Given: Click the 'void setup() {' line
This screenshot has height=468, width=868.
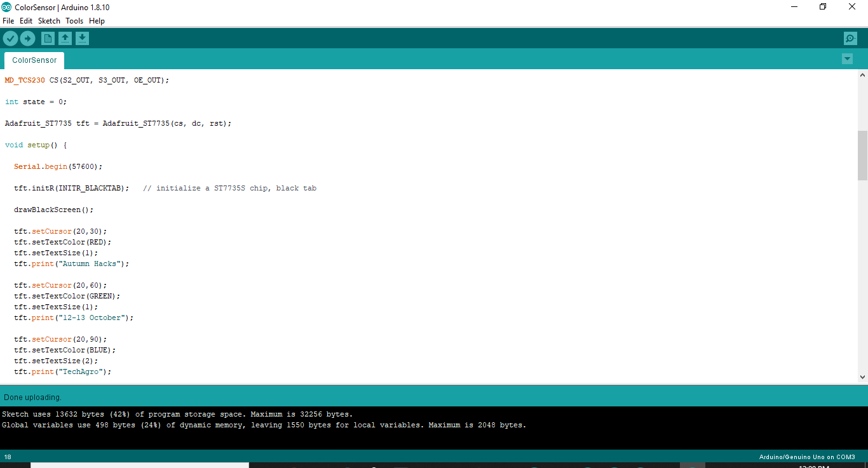Looking at the screenshot, I should pyautogui.click(x=36, y=145).
